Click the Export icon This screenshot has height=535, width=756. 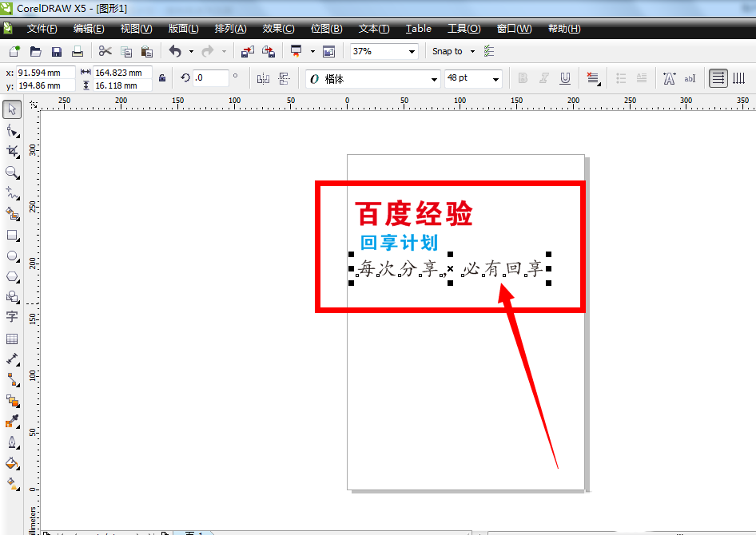(268, 51)
